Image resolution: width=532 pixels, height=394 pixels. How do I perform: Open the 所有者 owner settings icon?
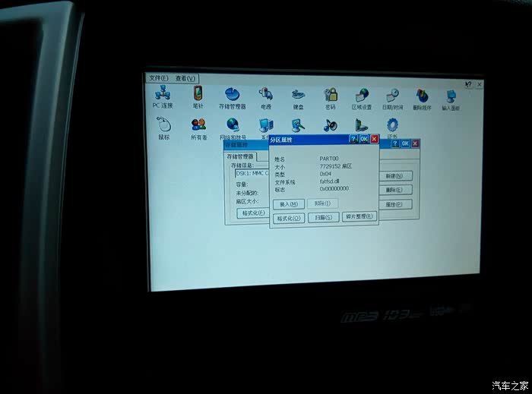(199, 129)
